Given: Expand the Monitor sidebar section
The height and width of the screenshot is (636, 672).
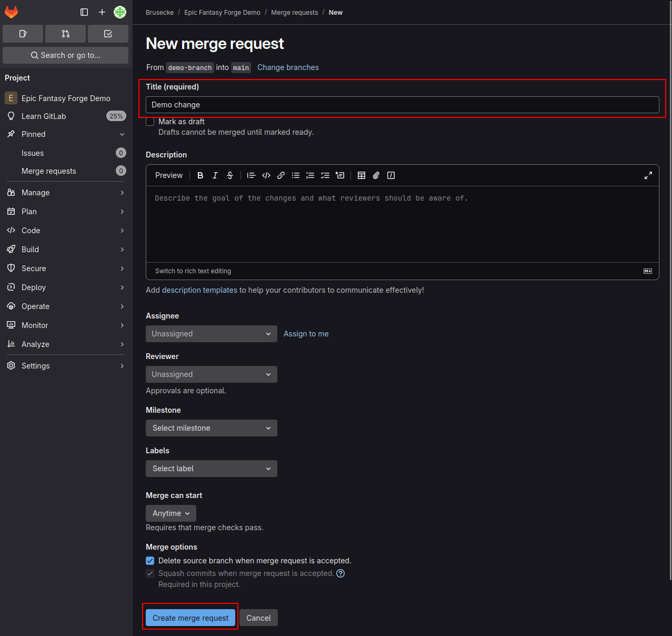Looking at the screenshot, I should [x=66, y=325].
